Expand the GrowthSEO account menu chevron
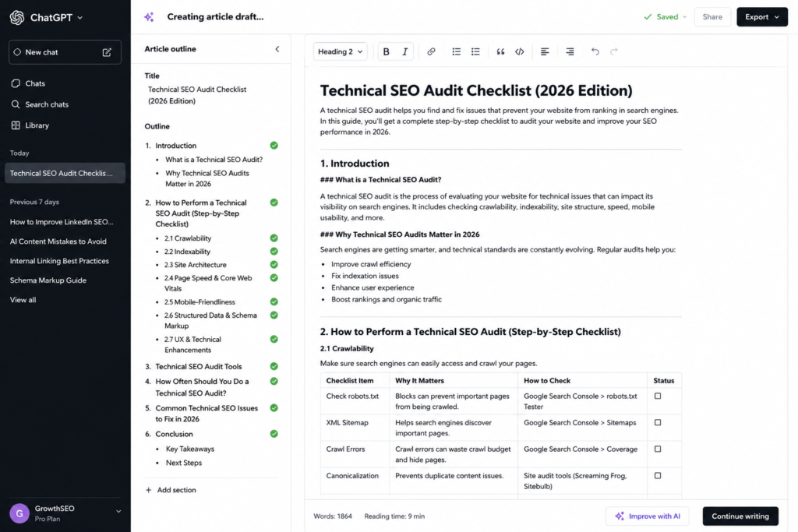The height and width of the screenshot is (532, 798). [118, 511]
